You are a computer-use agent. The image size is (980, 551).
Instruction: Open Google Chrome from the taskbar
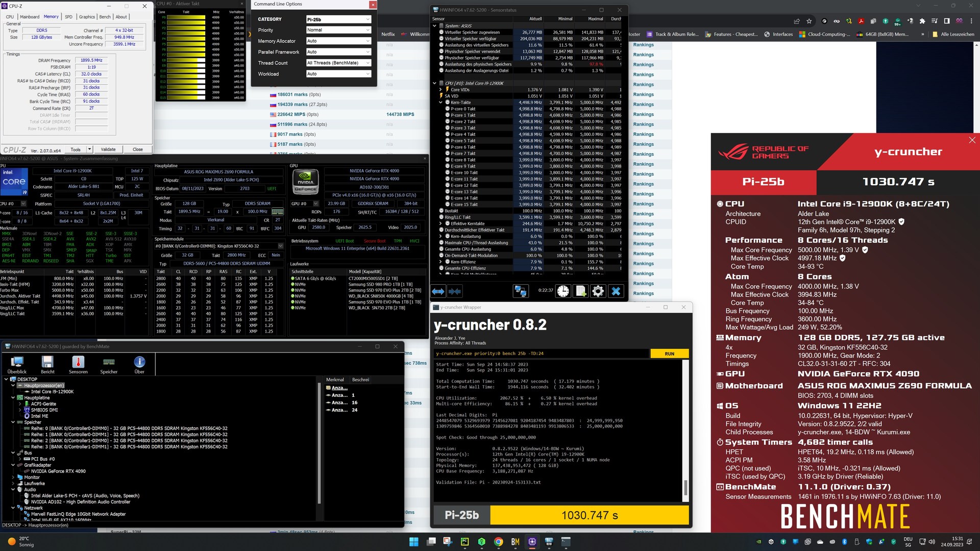pyautogui.click(x=499, y=542)
